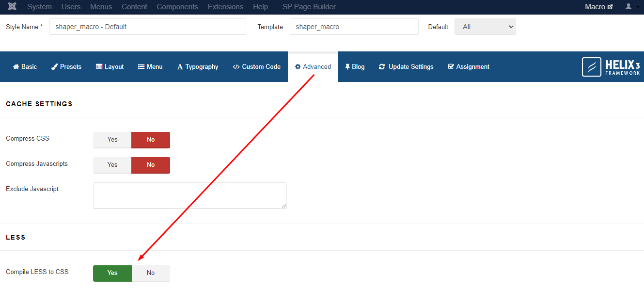The image size is (644, 291).
Task: Open the Default language dropdown
Action: [485, 27]
